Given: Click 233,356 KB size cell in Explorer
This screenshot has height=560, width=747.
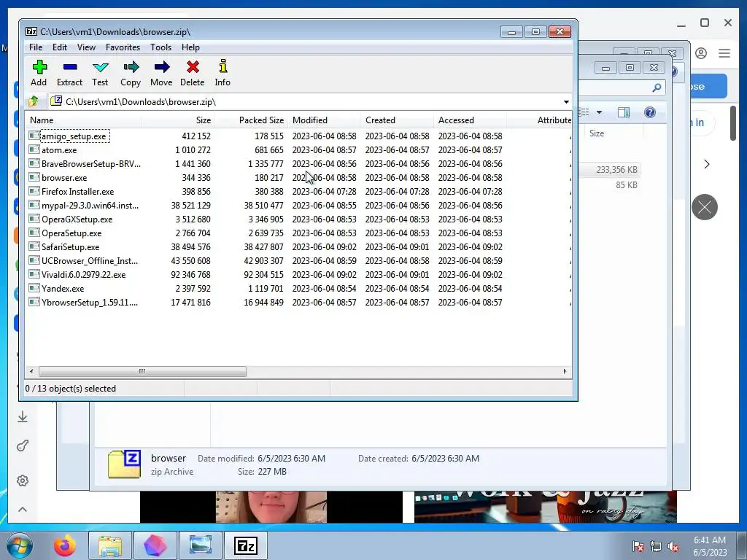Looking at the screenshot, I should [x=617, y=169].
